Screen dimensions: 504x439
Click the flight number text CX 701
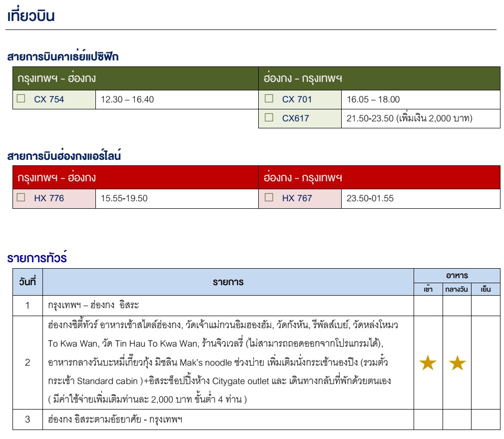(297, 99)
